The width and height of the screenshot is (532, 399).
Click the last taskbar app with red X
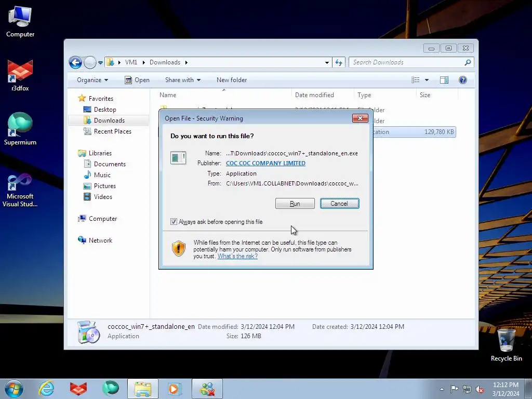click(x=207, y=389)
